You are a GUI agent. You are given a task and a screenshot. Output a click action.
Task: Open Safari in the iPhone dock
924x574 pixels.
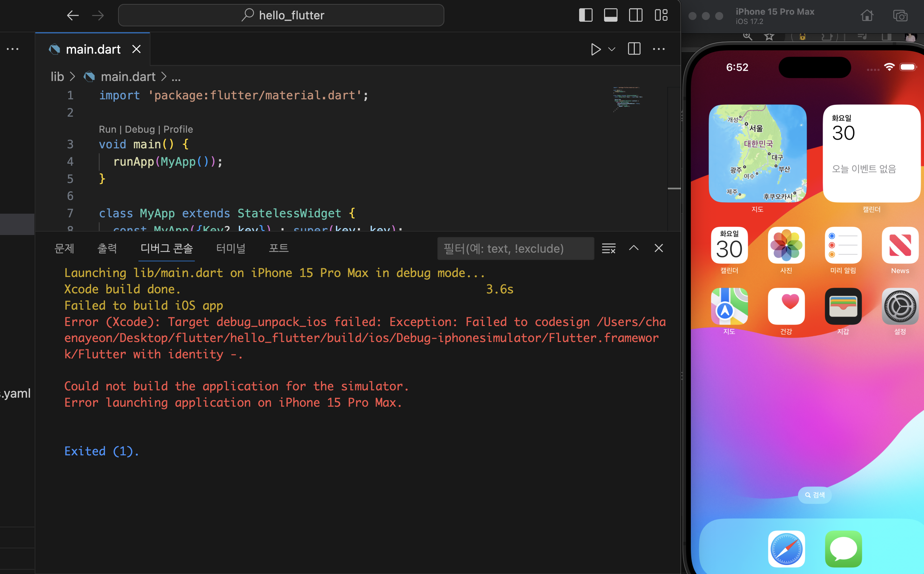(x=786, y=549)
